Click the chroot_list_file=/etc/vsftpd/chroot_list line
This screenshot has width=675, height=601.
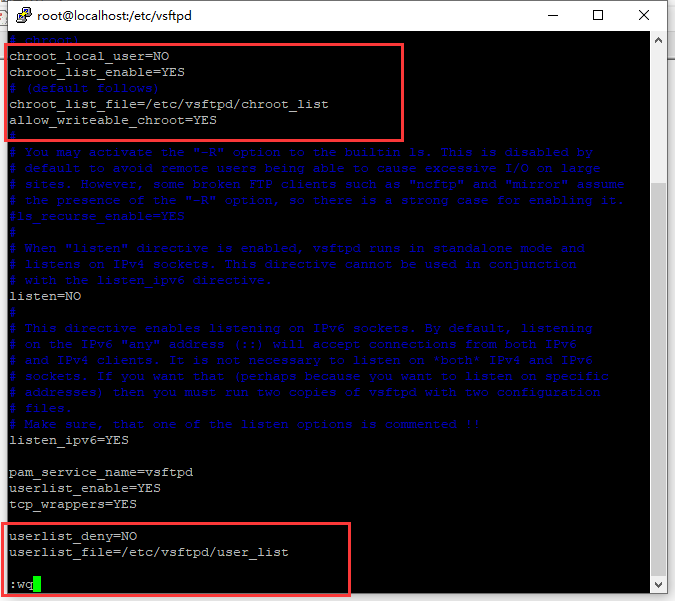pyautogui.click(x=169, y=104)
